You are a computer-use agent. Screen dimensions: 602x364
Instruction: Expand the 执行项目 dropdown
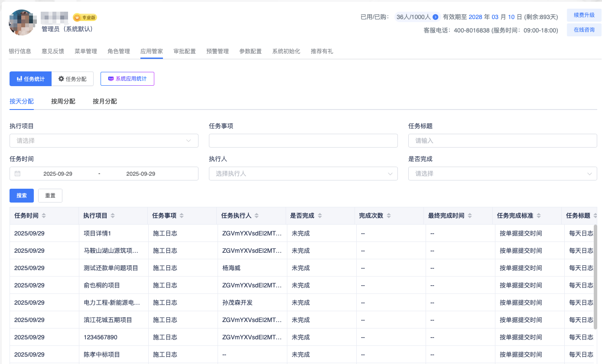pos(104,141)
